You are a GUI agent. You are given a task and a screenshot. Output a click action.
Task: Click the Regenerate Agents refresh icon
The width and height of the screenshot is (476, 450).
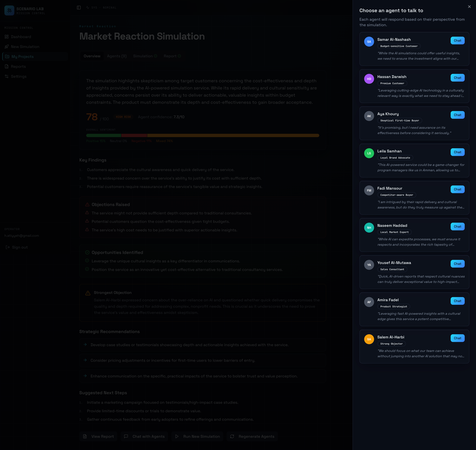(232, 437)
